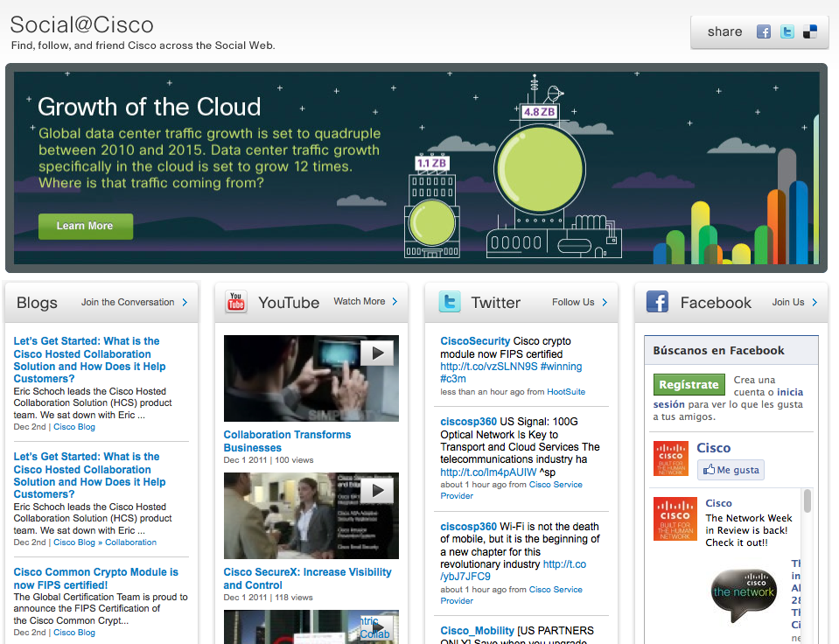
Task: Click the Búscanos en Facebook header
Action: (x=718, y=351)
